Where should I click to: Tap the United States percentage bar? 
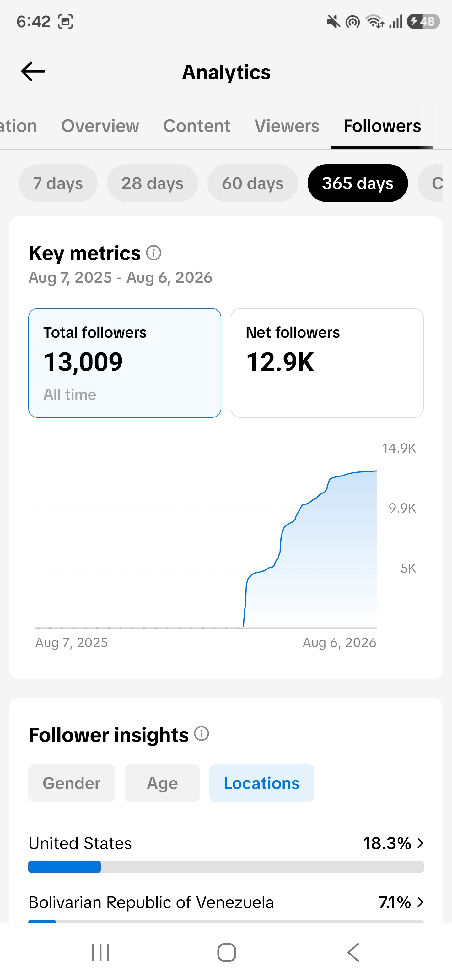pyautogui.click(x=226, y=867)
